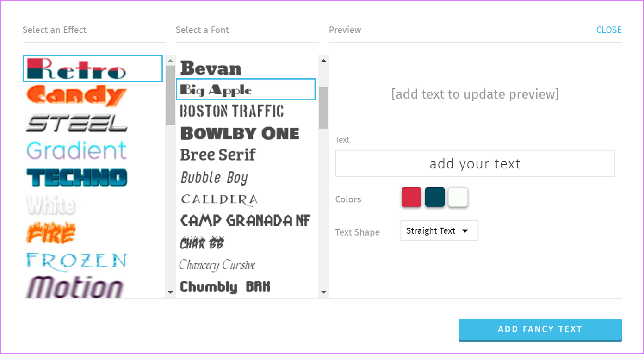Viewport: 644px width, 354px height.
Task: Pick the Gradient text effect
Action: click(x=76, y=151)
